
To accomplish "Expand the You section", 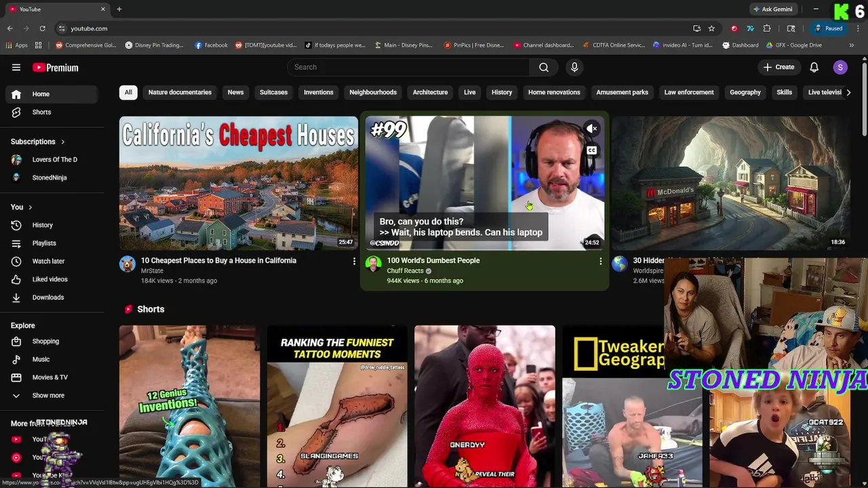I will point(21,207).
